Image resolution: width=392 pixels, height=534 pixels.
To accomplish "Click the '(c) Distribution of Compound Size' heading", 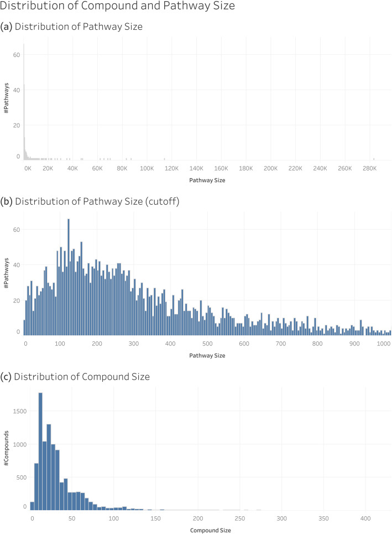I will point(75,377).
